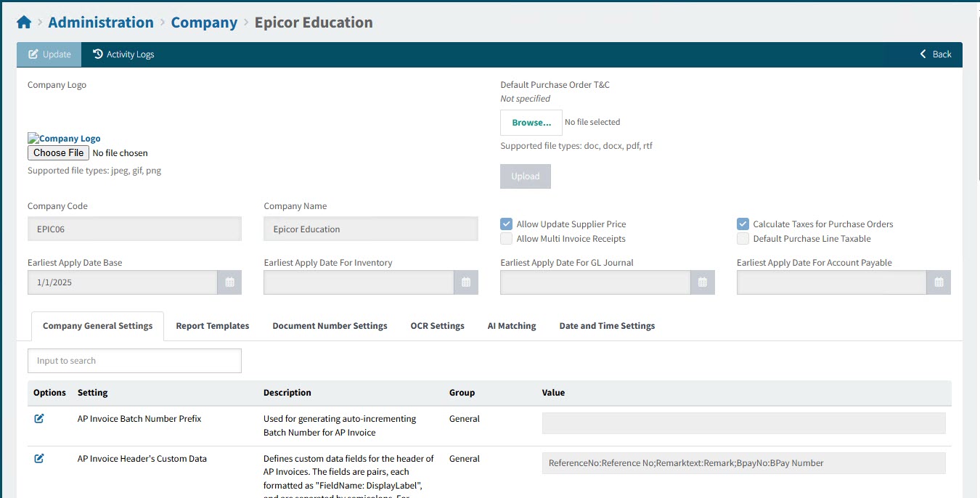980x498 pixels.
Task: Open the Document Number Settings tab
Action: [330, 326]
